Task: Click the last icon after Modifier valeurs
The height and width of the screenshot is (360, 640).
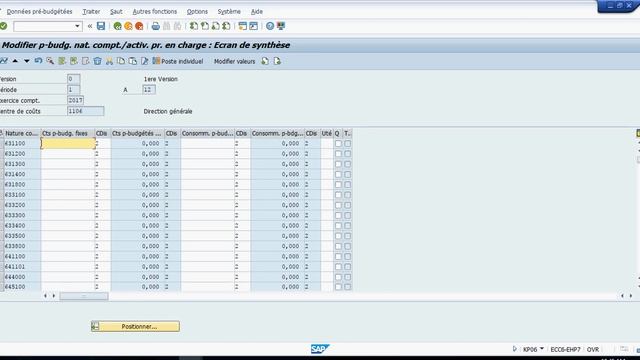Action: (x=277, y=61)
